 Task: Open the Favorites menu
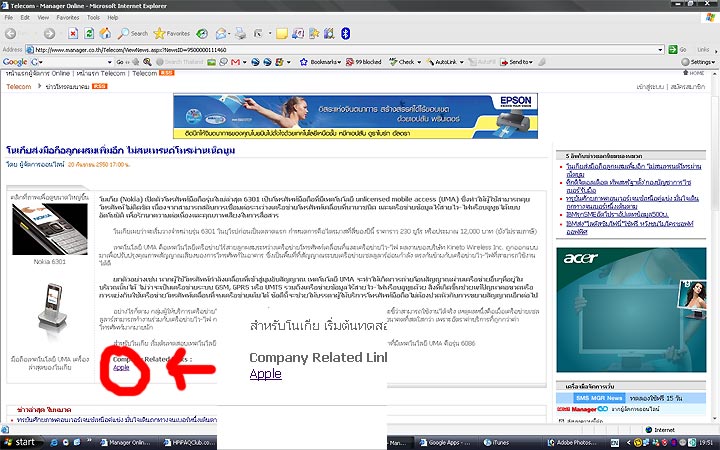(x=68, y=17)
